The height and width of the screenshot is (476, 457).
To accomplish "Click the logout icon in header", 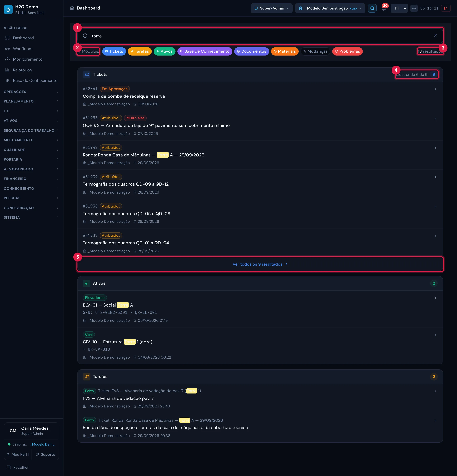I will point(446,8).
